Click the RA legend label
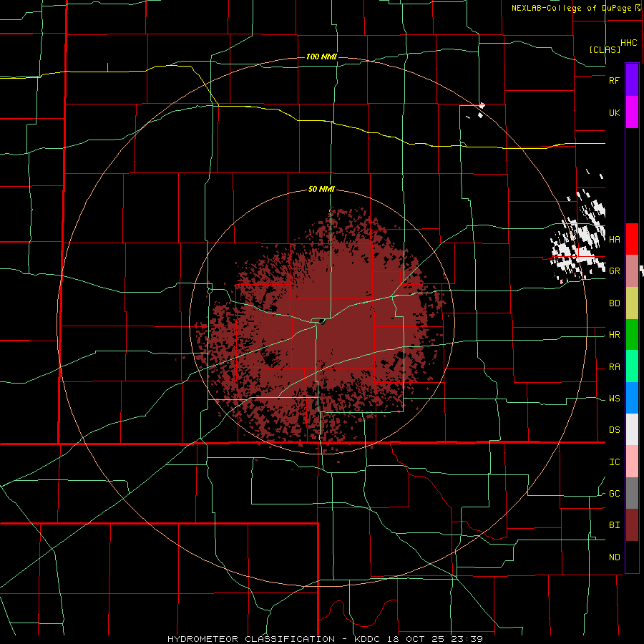Image resolution: width=644 pixels, height=644 pixels. (x=614, y=367)
